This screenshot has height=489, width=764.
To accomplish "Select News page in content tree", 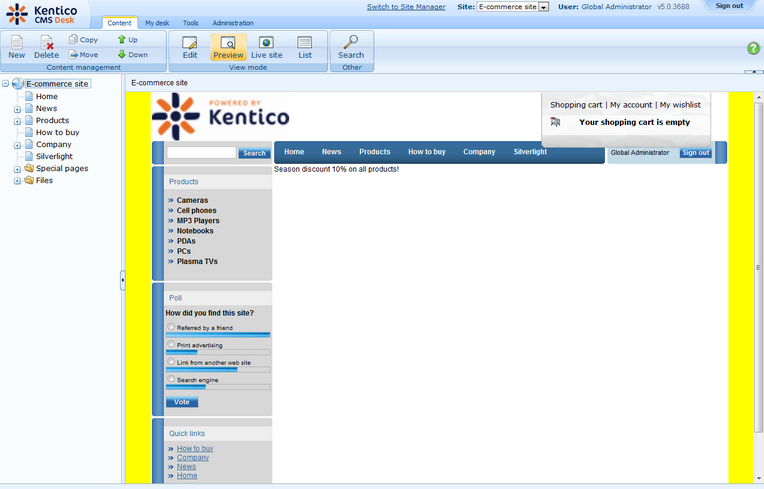I will [46, 108].
